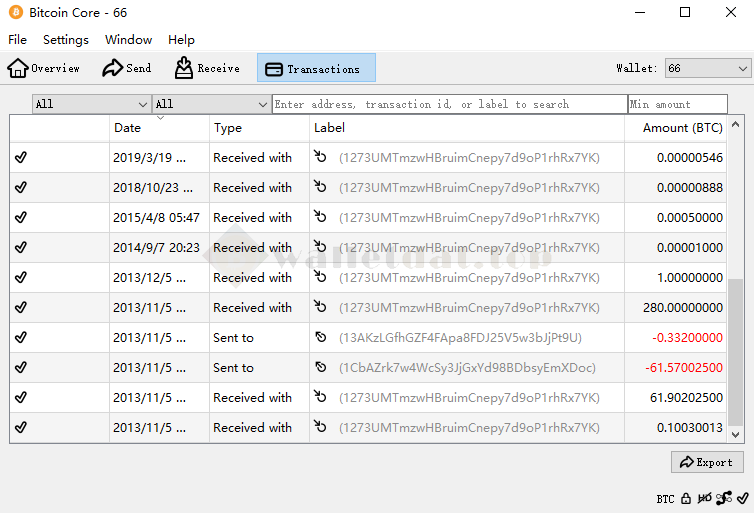Open the Overview page from toolbar
The height and width of the screenshot is (513, 754).
point(44,68)
